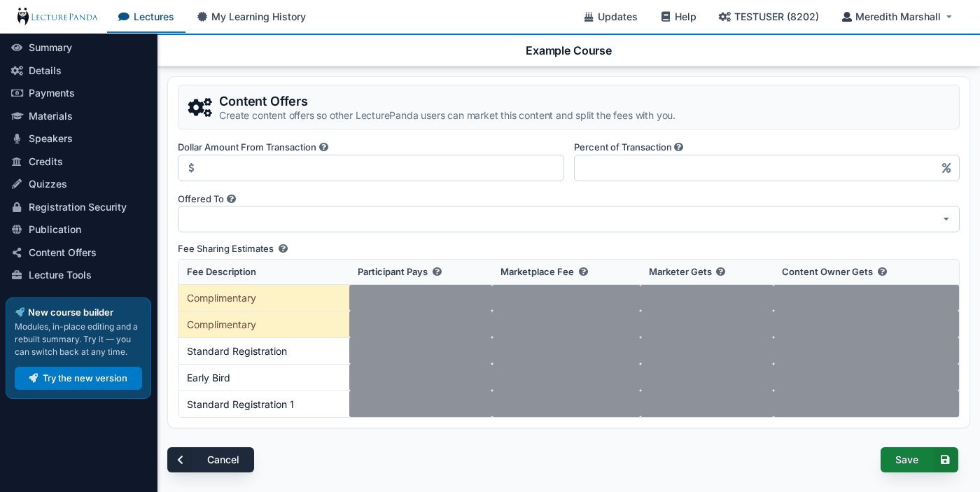
Task: Click the Content Owner Gets help icon
Action: point(883,272)
